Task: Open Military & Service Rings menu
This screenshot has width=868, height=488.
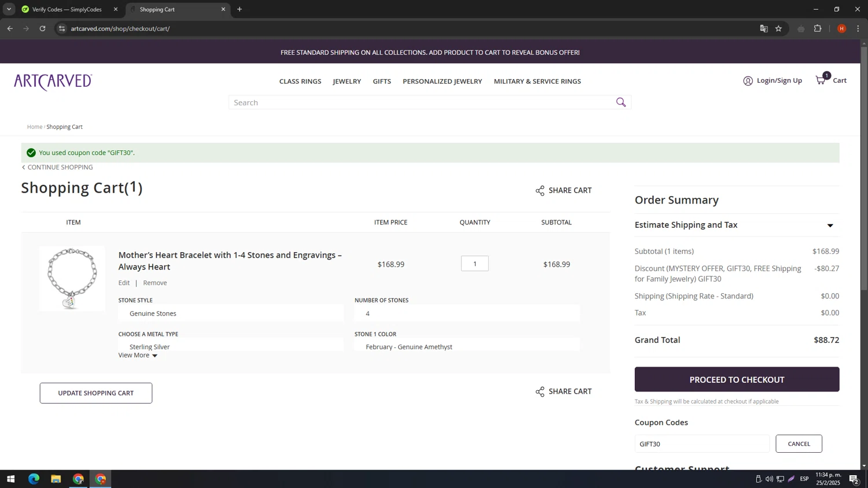Action: (537, 82)
